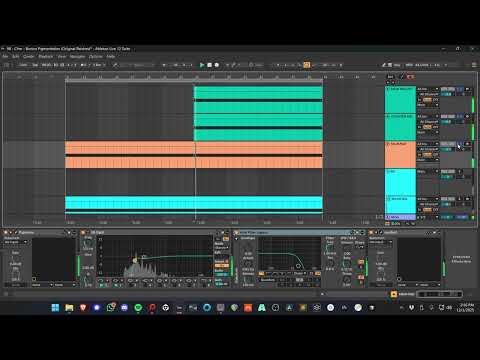Toggle the metronome in the control bar
Viewport: 480px width, 360px height.
84,65
